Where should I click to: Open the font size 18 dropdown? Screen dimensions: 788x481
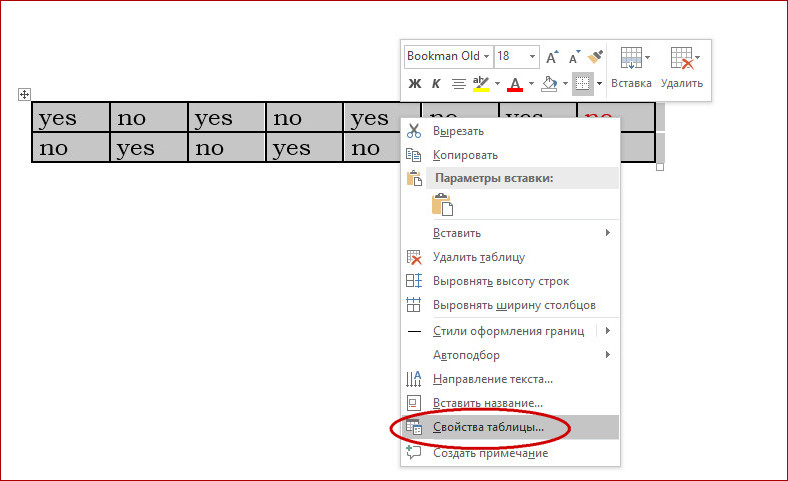tap(517, 56)
